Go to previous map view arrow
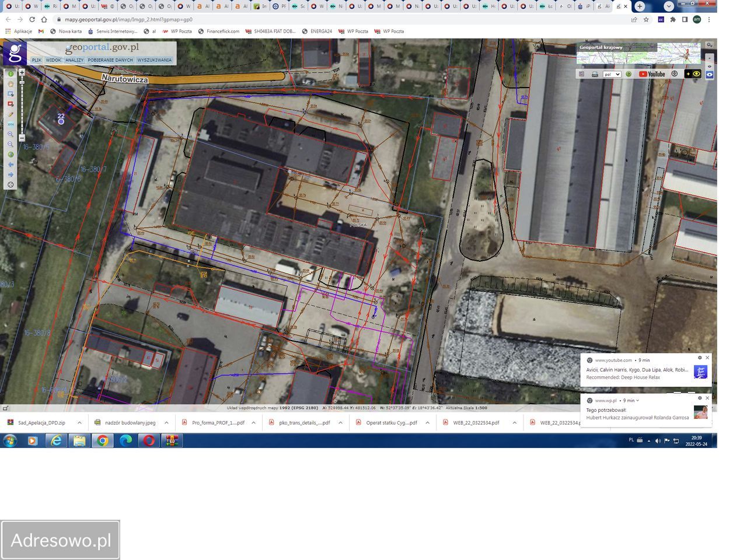This screenshot has height=560, width=747. click(x=11, y=164)
